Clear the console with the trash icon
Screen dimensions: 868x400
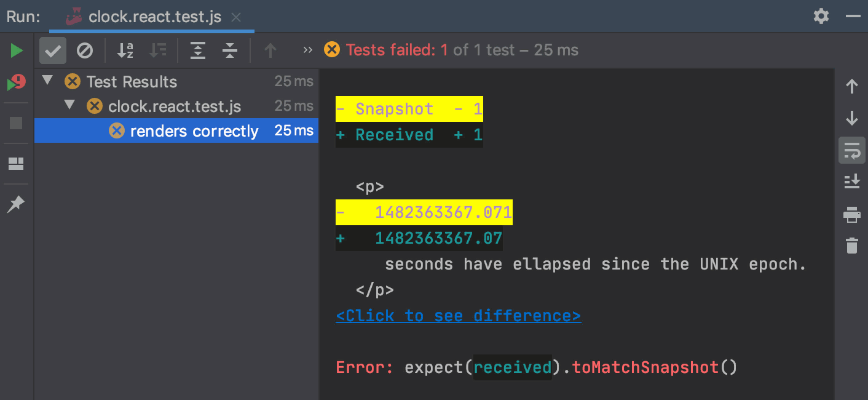coord(852,246)
